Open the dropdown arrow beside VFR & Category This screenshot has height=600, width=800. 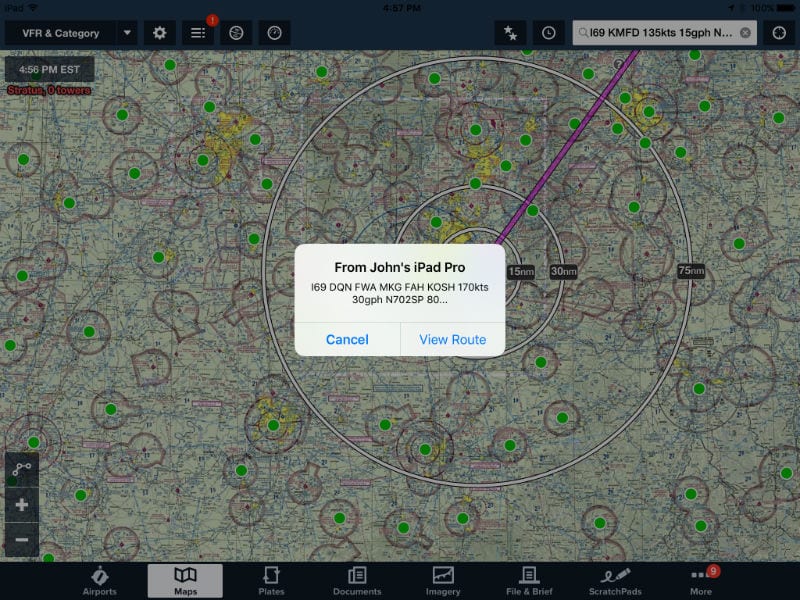click(127, 33)
